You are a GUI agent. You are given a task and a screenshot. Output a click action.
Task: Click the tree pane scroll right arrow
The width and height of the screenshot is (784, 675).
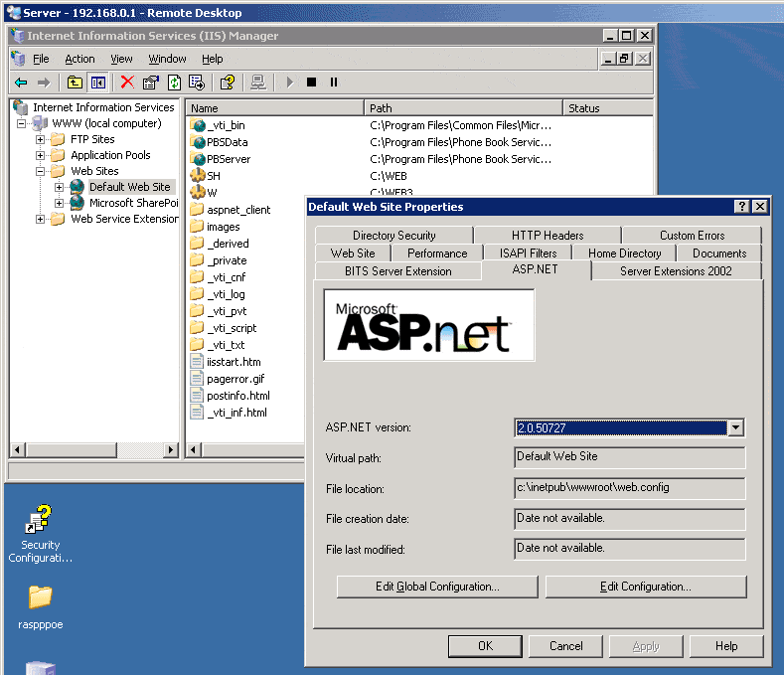click(x=171, y=449)
